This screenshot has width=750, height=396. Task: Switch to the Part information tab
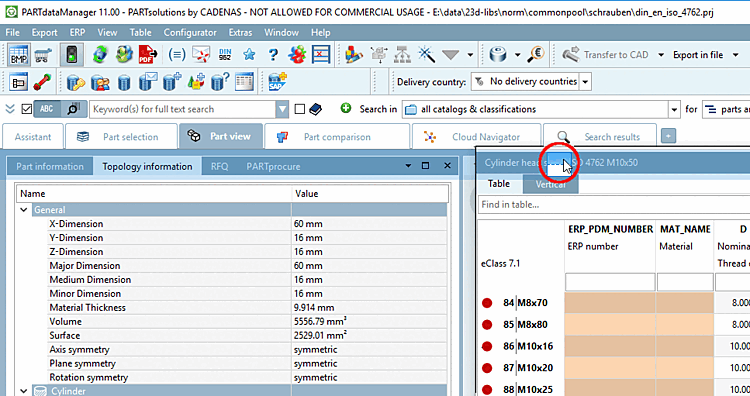click(x=50, y=166)
